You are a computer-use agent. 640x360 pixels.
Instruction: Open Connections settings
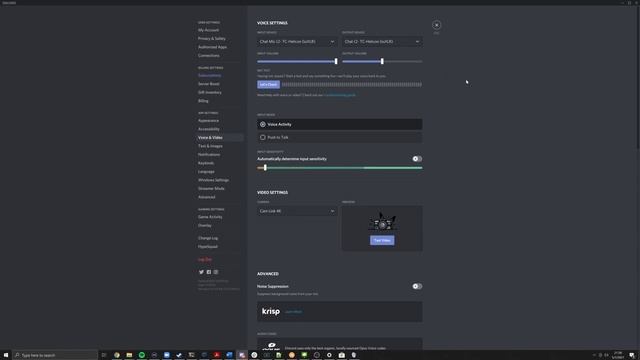[209, 56]
